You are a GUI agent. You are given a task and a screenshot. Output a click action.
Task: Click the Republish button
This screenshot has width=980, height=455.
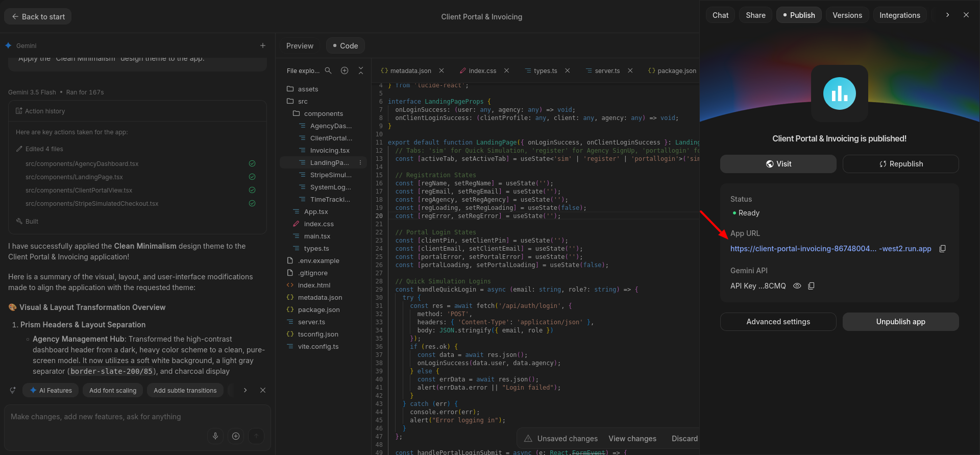tap(901, 164)
